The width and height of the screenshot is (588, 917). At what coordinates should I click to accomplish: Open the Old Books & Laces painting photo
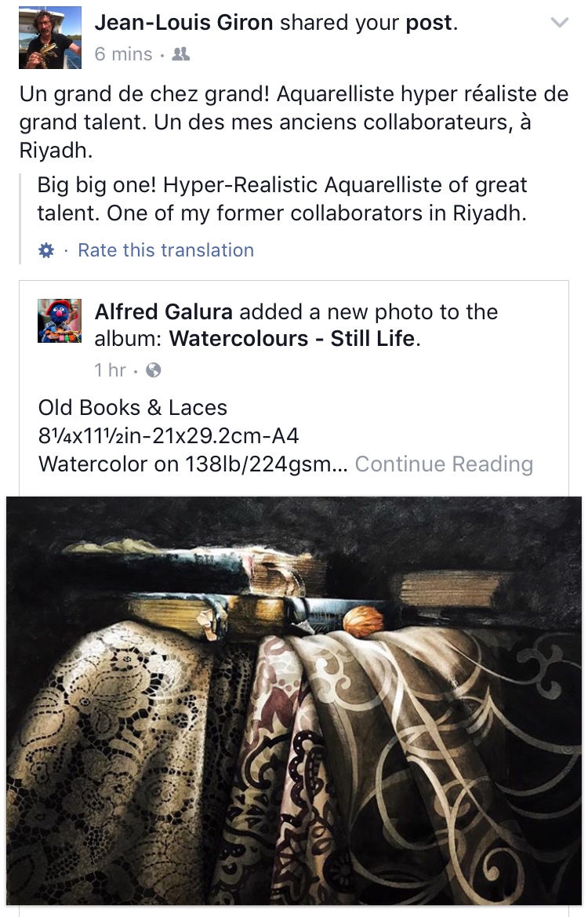tap(294, 700)
